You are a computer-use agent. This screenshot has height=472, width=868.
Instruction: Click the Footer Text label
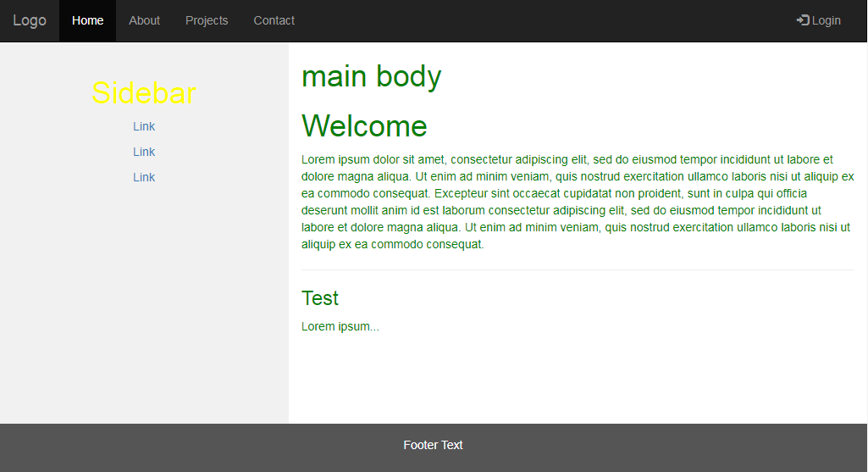(x=433, y=445)
